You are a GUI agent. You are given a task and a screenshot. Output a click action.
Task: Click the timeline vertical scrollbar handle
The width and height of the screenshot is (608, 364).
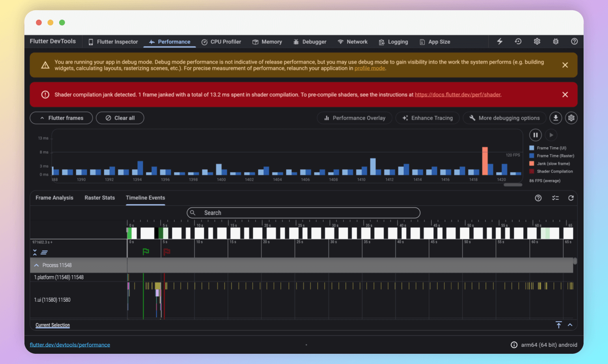(x=575, y=261)
